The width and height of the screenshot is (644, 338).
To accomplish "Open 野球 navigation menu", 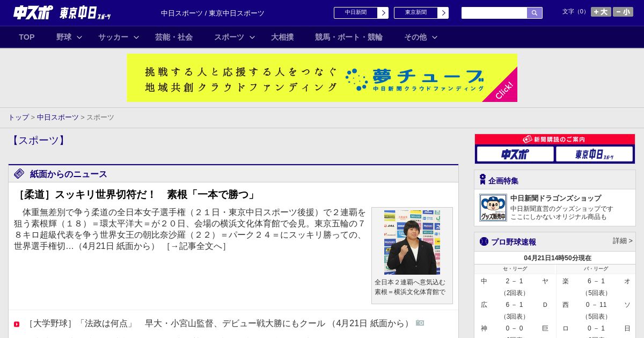I will pyautogui.click(x=64, y=37).
